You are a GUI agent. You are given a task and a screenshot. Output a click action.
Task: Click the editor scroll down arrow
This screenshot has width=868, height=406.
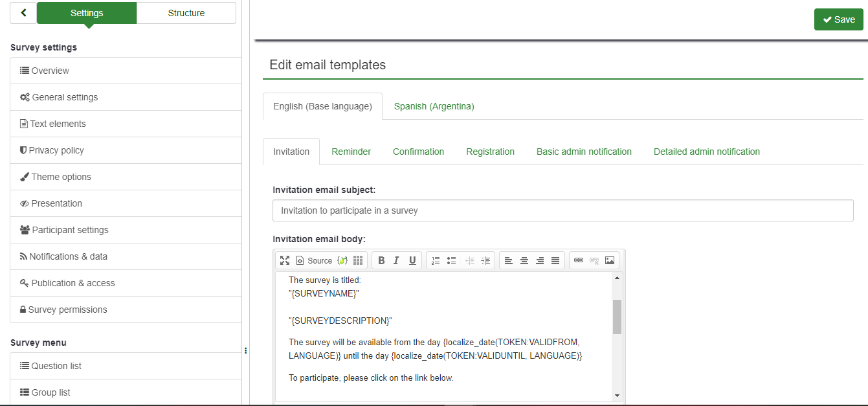617,395
